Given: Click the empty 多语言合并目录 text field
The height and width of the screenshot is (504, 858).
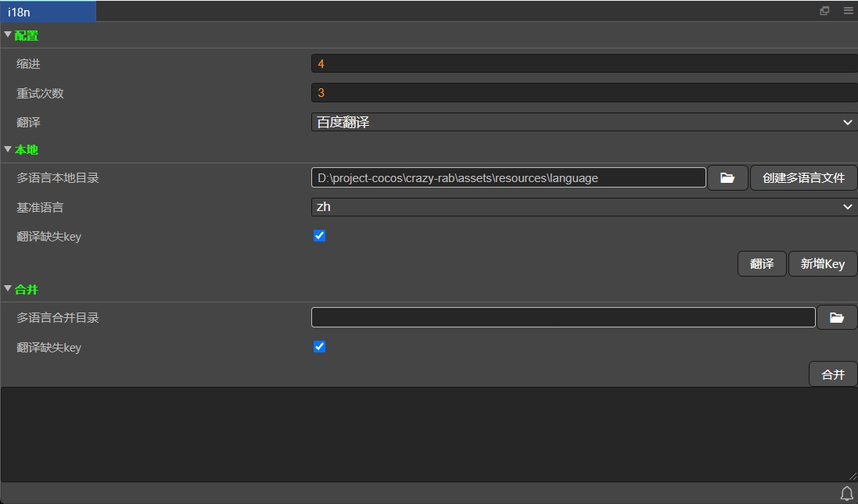Looking at the screenshot, I should click(563, 317).
